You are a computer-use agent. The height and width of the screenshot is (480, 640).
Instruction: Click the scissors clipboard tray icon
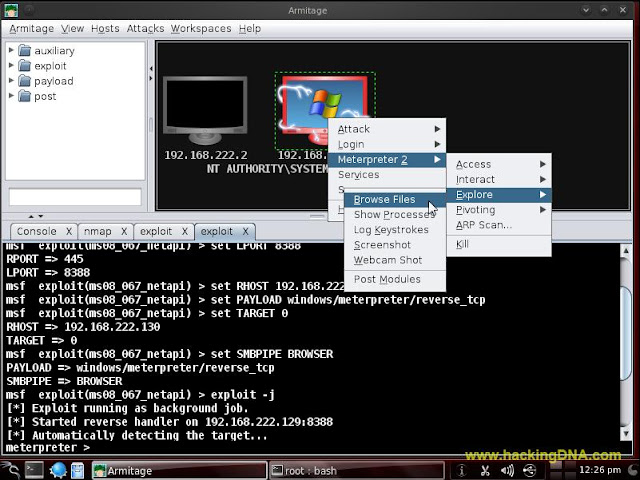pos(485,471)
